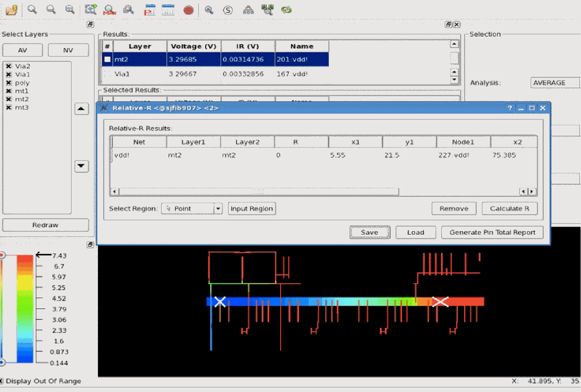The image size is (581, 392).
Task: Open the Analysis AVERAGE dropdown
Action: 555,83
